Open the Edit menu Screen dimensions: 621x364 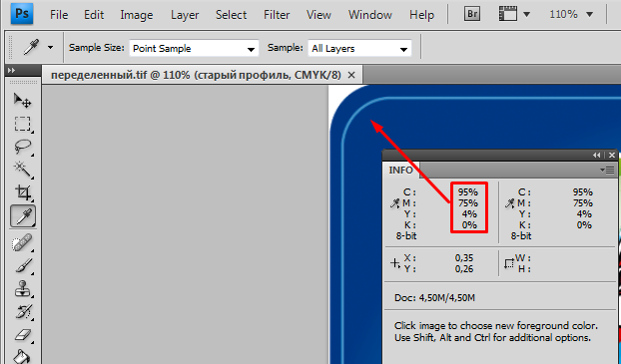coord(94,15)
